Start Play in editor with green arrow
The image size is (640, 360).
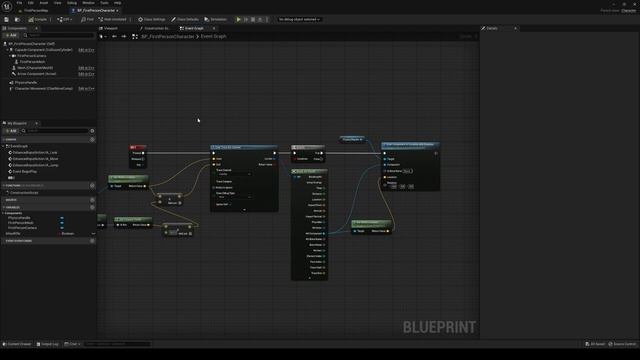pyautogui.click(x=238, y=19)
